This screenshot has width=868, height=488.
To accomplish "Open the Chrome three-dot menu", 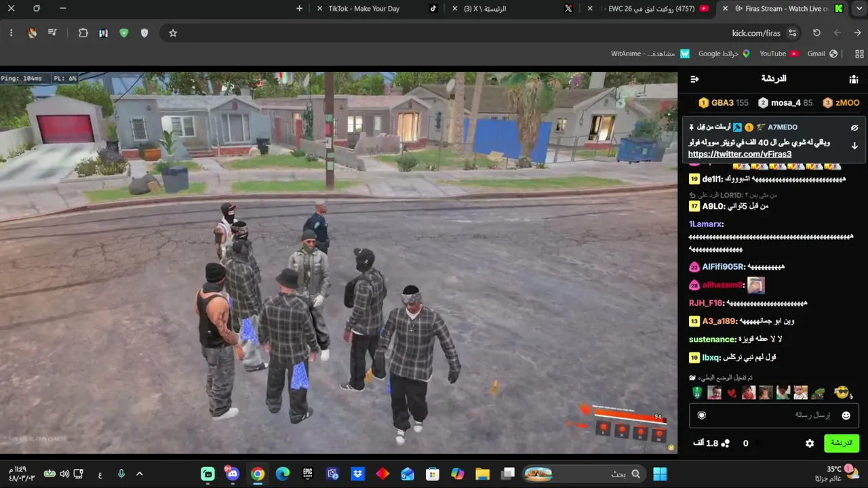I will pyautogui.click(x=12, y=33).
